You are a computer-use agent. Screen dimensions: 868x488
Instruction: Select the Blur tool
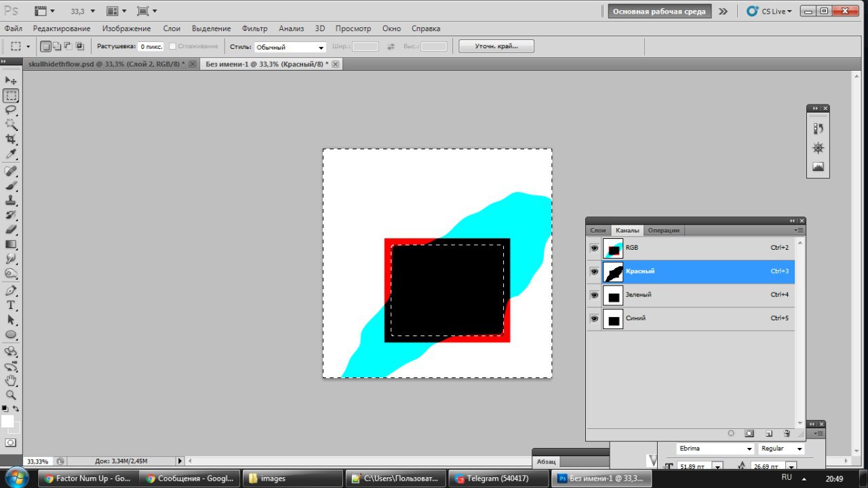(11, 259)
